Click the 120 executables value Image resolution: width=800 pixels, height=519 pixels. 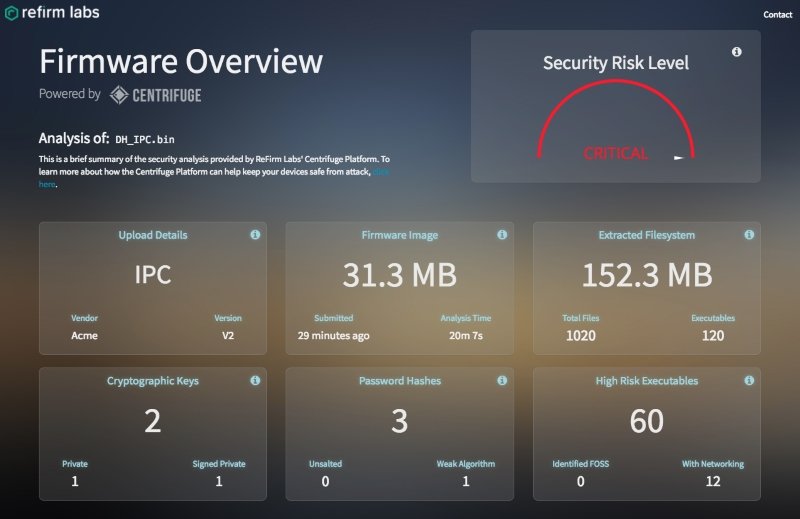tap(713, 335)
